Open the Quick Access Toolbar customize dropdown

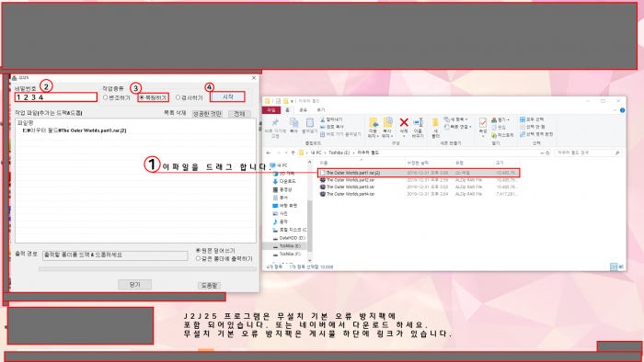(292, 101)
